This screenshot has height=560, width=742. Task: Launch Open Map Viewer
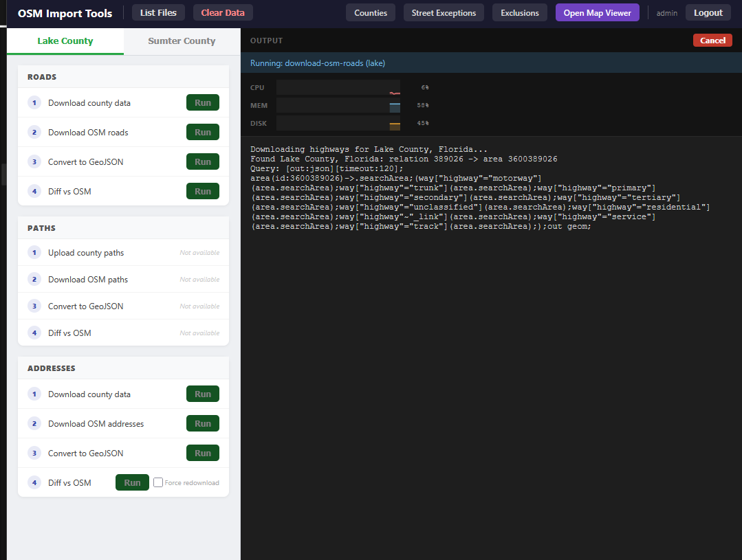coord(597,13)
